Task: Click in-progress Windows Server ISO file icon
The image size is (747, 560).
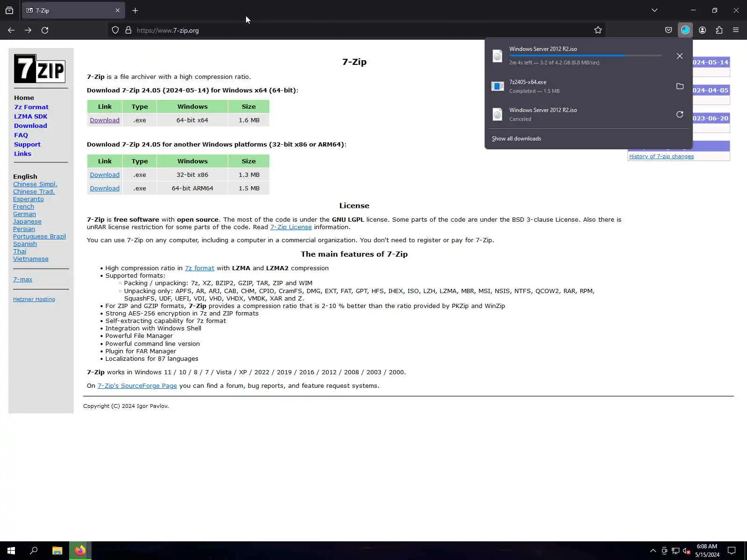Action: pyautogui.click(x=498, y=56)
